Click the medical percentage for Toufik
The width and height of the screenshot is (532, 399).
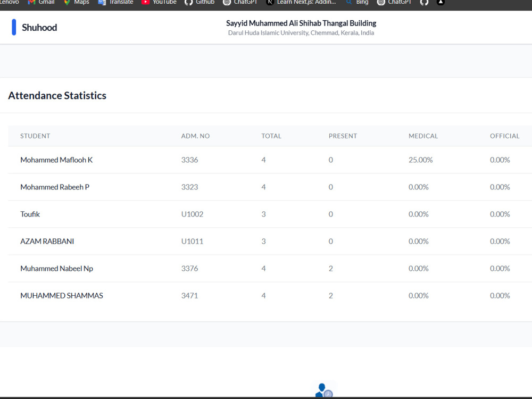pos(418,214)
